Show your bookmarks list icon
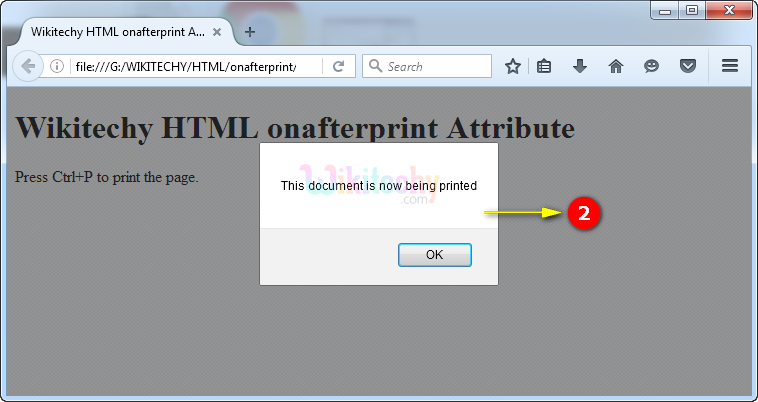Image resolution: width=758 pixels, height=402 pixels. point(544,66)
